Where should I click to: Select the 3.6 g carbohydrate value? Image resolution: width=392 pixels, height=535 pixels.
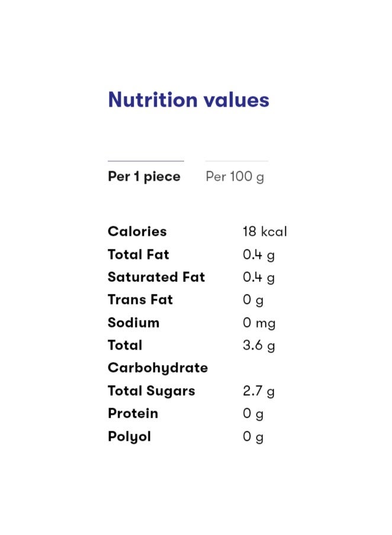pyautogui.click(x=259, y=345)
